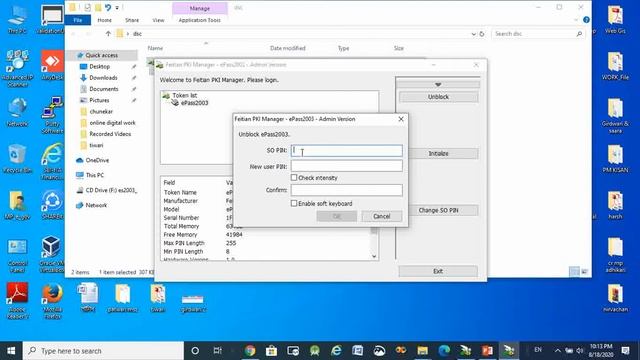This screenshot has height=360, width=640.
Task: Click into the SO PIN field
Action: pos(347,151)
